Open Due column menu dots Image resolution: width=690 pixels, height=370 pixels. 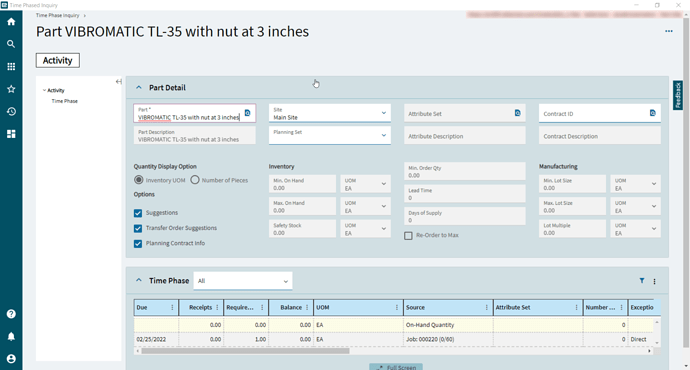click(172, 308)
